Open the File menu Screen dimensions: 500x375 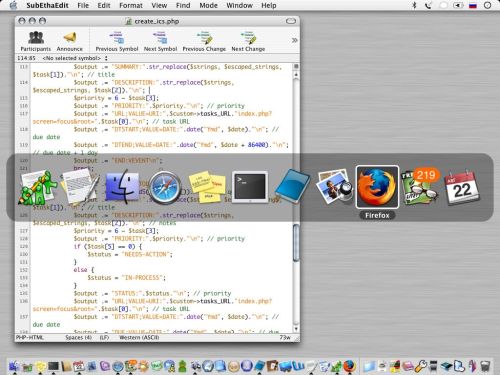[83, 5]
